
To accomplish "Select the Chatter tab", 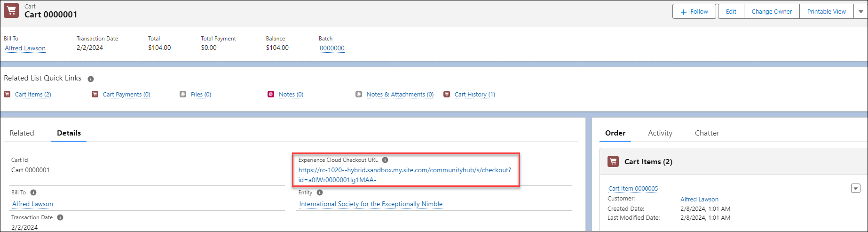I will (707, 133).
